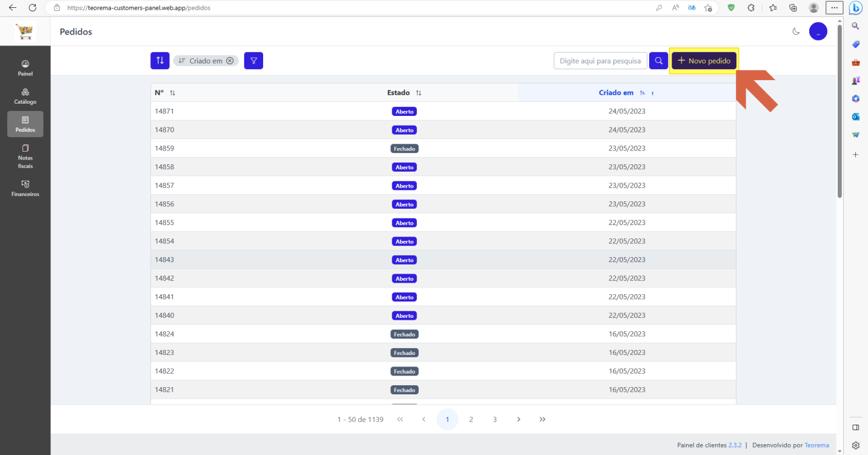868x455 pixels.
Task: Sort by Estado column arrows
Action: point(418,93)
